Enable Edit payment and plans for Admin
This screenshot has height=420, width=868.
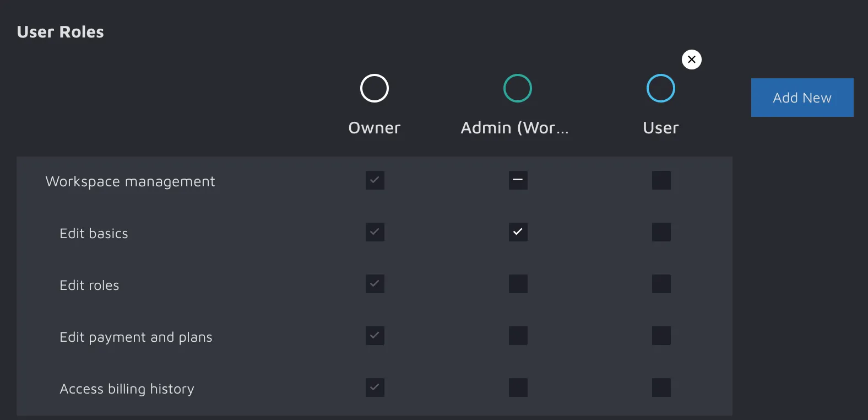pyautogui.click(x=518, y=336)
